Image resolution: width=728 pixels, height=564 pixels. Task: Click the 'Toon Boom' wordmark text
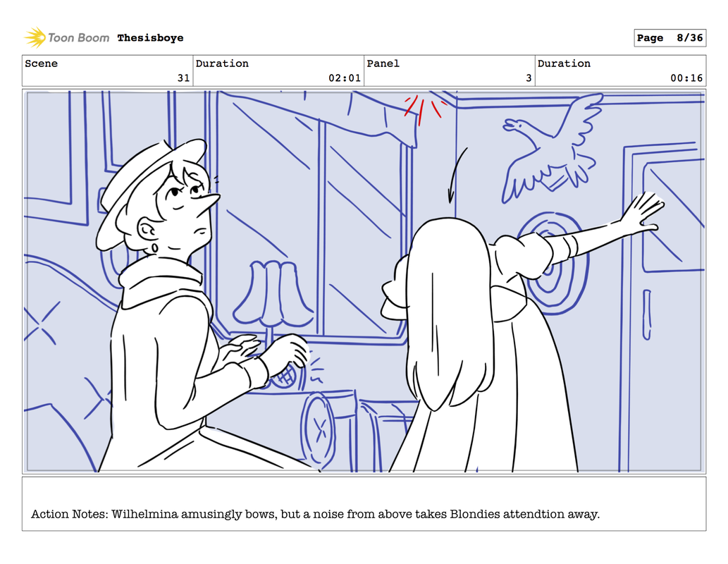point(78,37)
